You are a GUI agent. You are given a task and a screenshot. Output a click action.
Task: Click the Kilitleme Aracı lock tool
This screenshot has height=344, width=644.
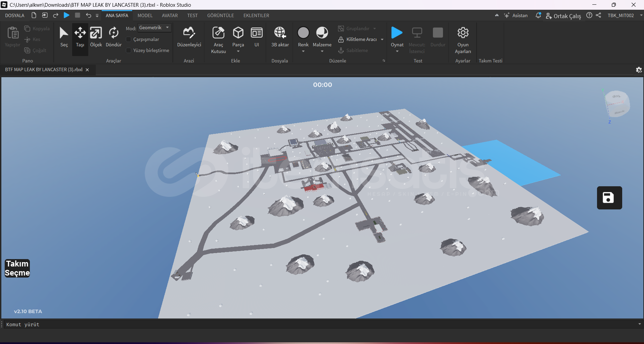(x=357, y=39)
